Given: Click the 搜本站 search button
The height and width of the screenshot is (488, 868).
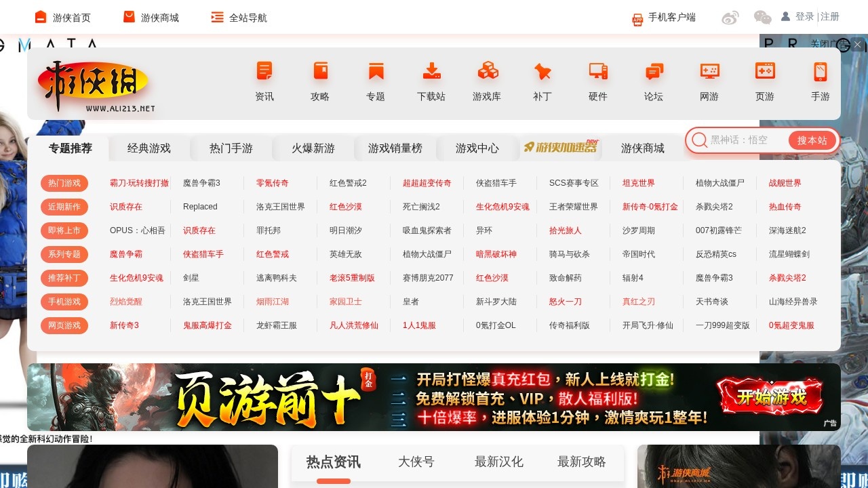Looking at the screenshot, I should click(812, 140).
